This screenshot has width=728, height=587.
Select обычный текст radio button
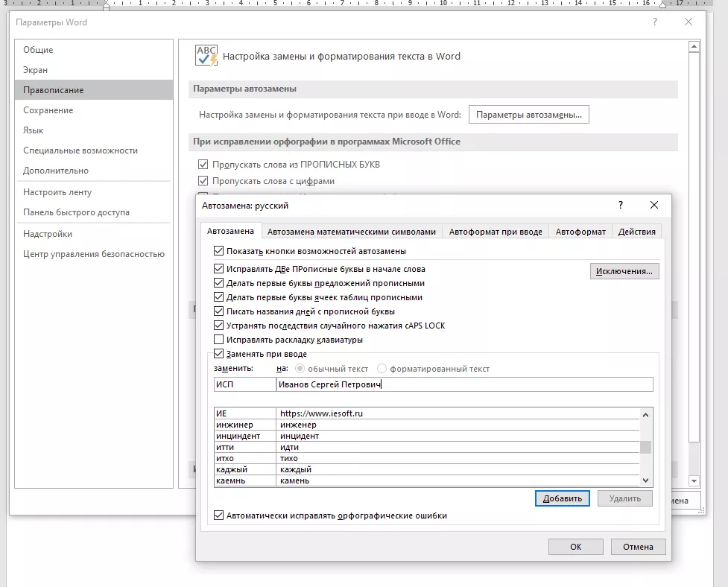click(300, 369)
